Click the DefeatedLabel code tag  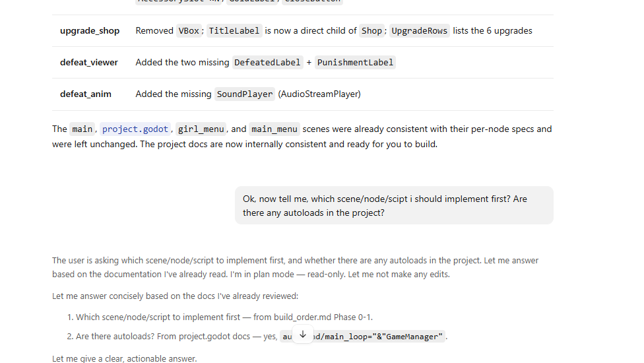pyautogui.click(x=267, y=63)
